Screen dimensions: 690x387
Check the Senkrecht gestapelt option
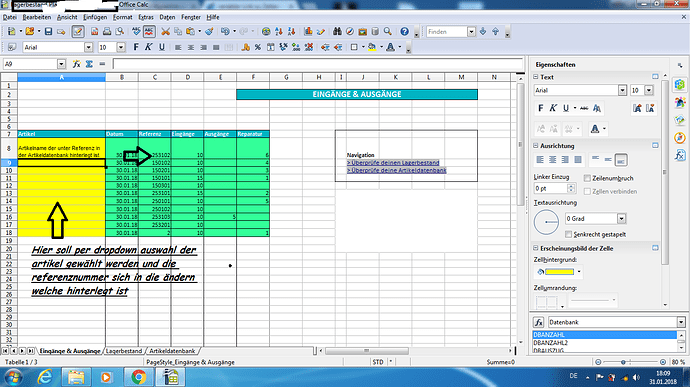click(x=569, y=234)
